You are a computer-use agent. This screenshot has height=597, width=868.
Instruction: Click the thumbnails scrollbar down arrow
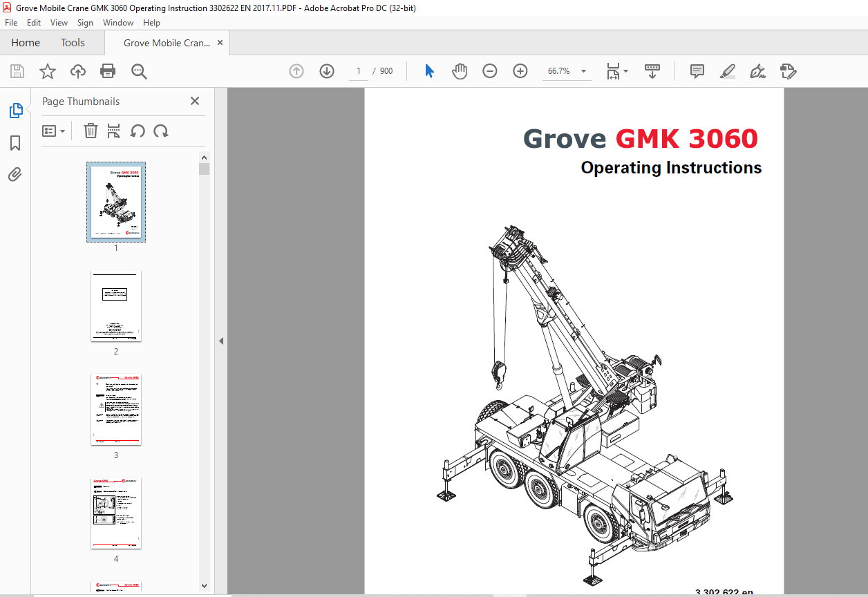pos(204,585)
